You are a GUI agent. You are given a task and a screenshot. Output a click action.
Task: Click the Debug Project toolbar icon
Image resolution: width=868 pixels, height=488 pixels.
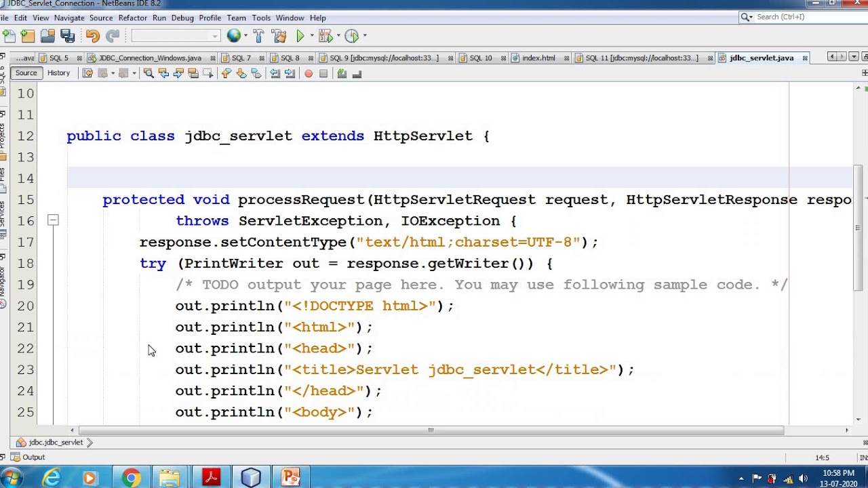point(324,35)
